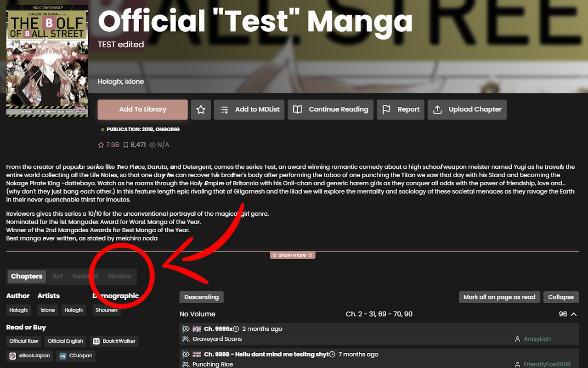Open chapter Ch. 9999x

218,329
